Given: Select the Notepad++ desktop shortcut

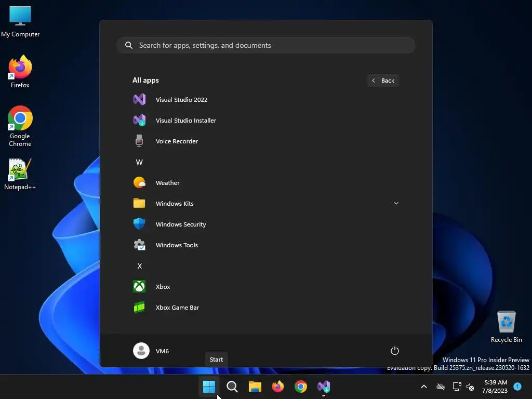Looking at the screenshot, I should [20, 174].
